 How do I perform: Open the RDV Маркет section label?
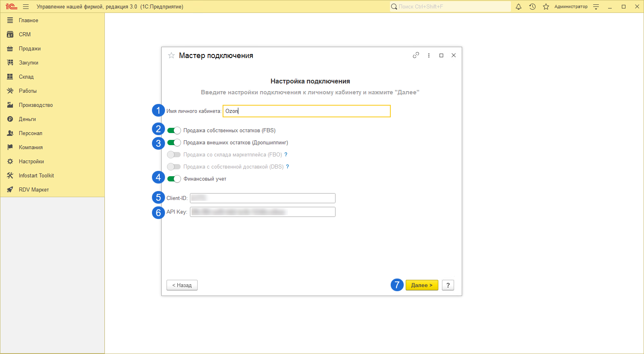[34, 189]
